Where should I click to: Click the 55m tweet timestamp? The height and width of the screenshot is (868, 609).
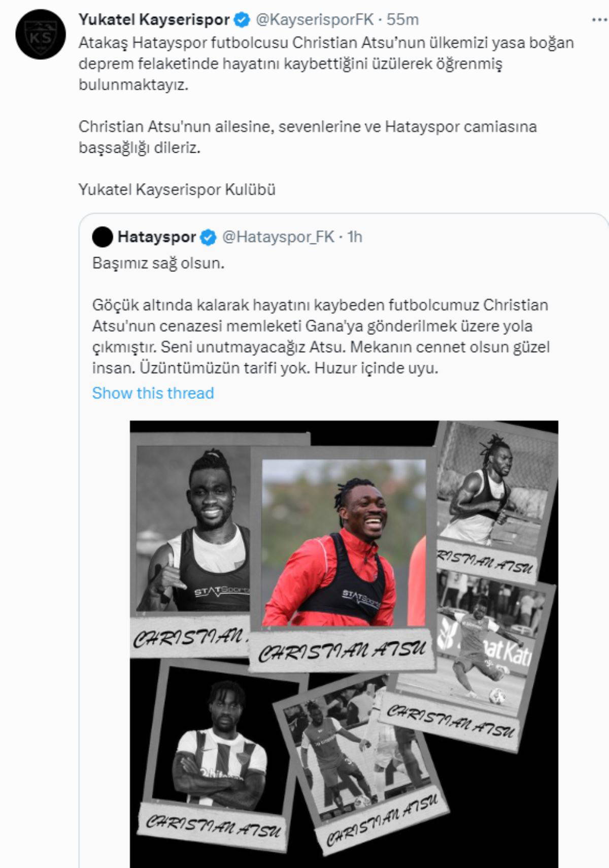pos(402,20)
